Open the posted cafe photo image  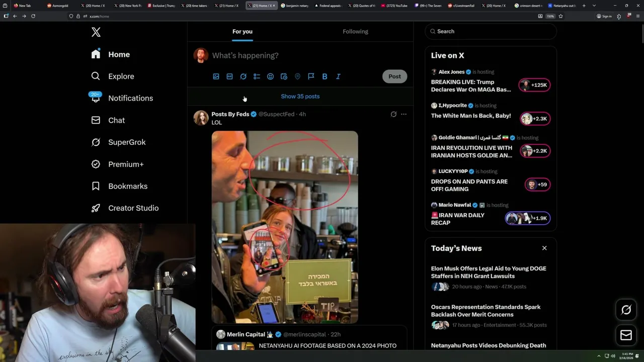(x=285, y=227)
